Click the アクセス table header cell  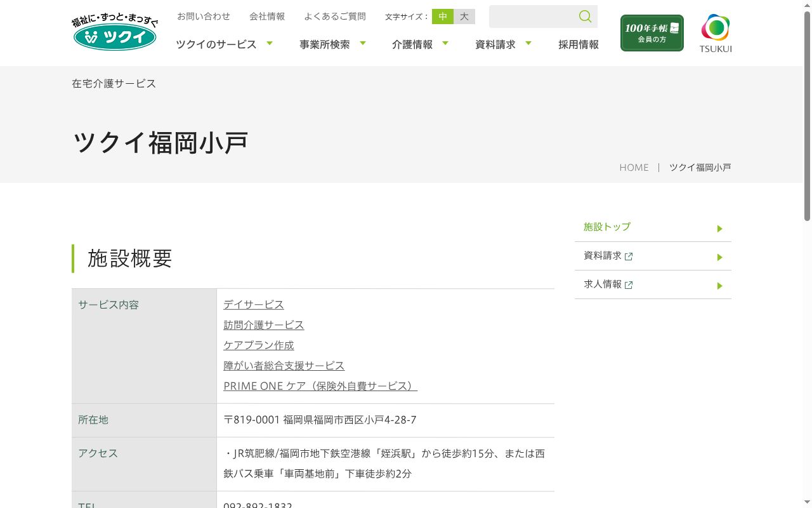[x=144, y=464]
